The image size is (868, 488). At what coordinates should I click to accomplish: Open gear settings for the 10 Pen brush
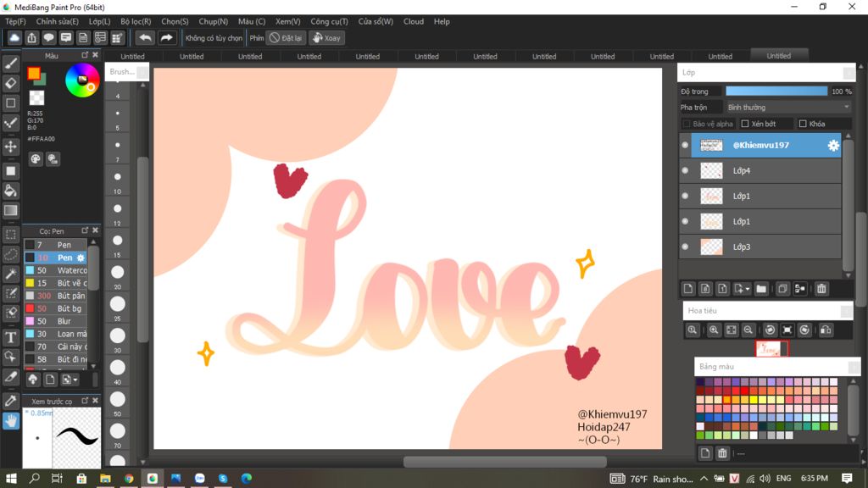pyautogui.click(x=81, y=258)
